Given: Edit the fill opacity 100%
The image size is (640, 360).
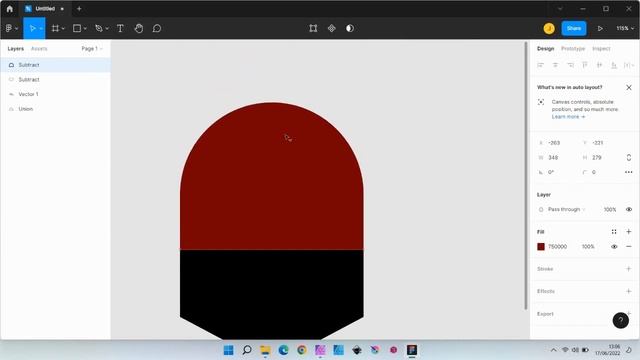Looking at the screenshot, I should [x=588, y=247].
